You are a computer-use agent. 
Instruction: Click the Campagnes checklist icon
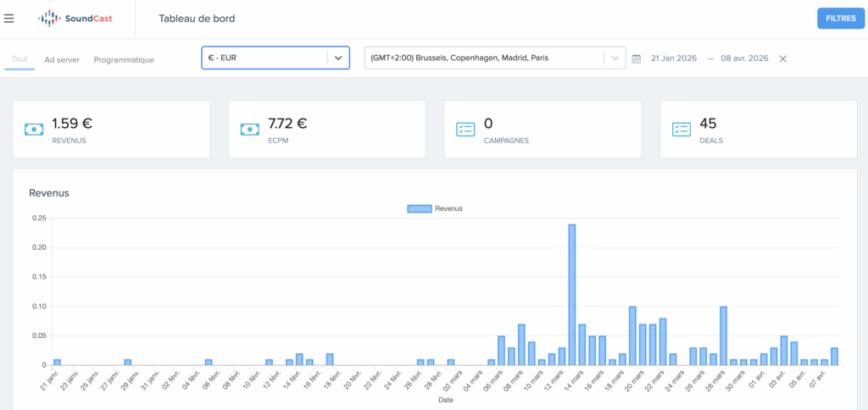coord(465,130)
